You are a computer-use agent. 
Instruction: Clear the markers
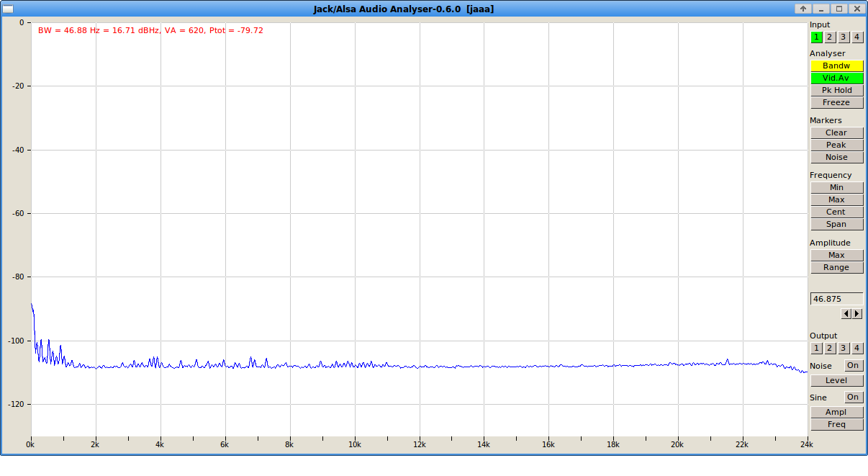[x=836, y=133]
